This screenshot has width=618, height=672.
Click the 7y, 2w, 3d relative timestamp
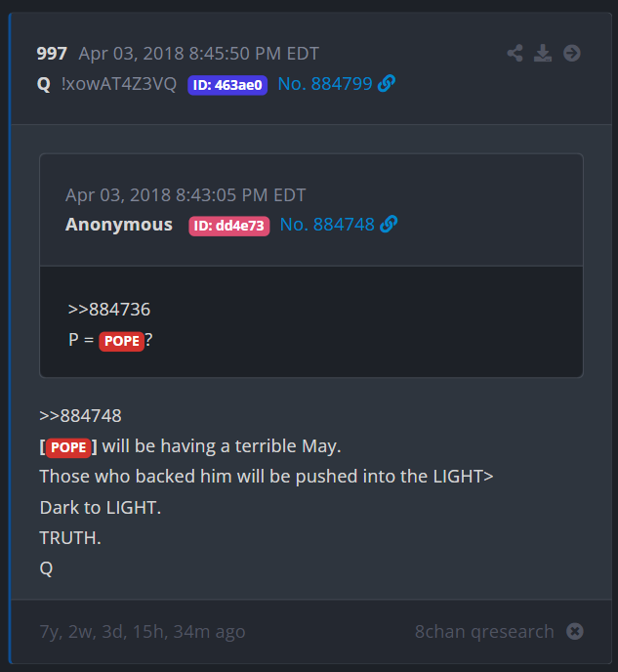pos(143,631)
